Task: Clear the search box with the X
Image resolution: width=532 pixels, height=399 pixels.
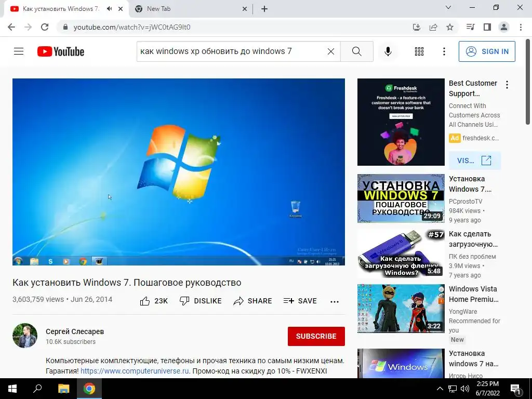Action: (331, 51)
